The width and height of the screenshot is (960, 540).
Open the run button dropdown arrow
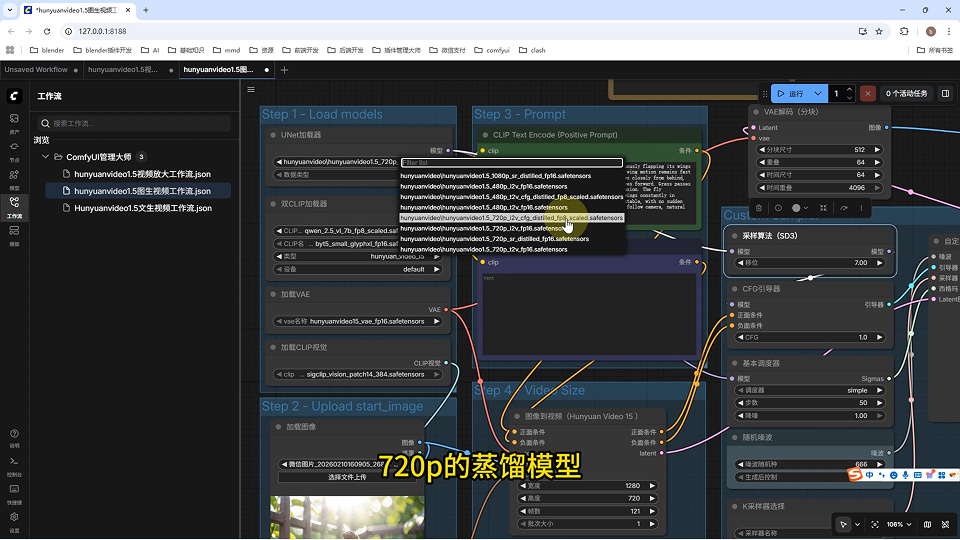818,94
